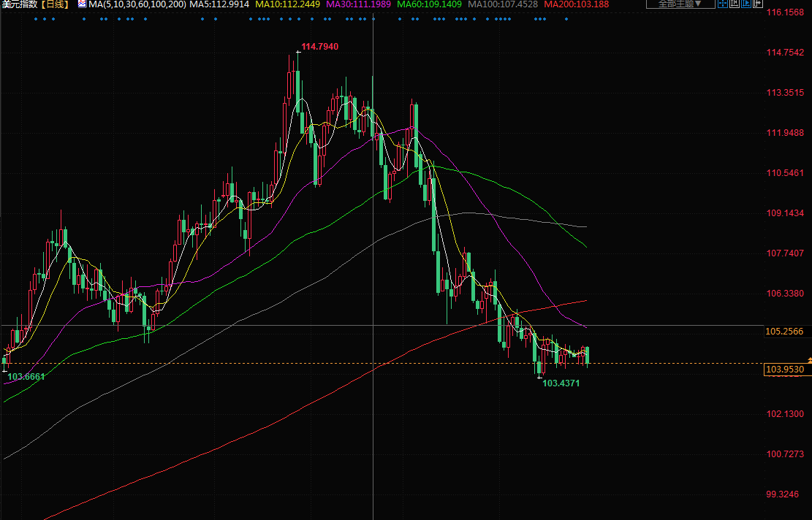Click the crosshair price tag 105.2566
The height and width of the screenshot is (520, 812).
click(x=784, y=332)
